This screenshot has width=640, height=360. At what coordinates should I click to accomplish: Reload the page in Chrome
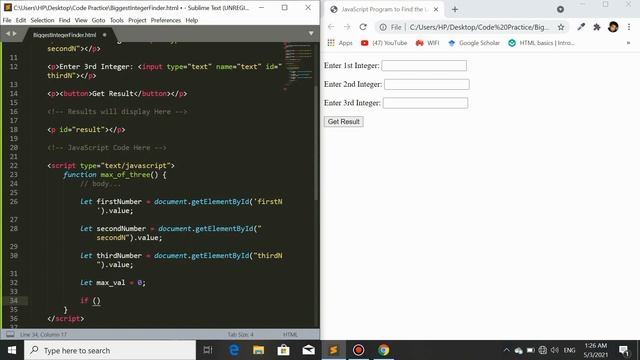pyautogui.click(x=363, y=27)
